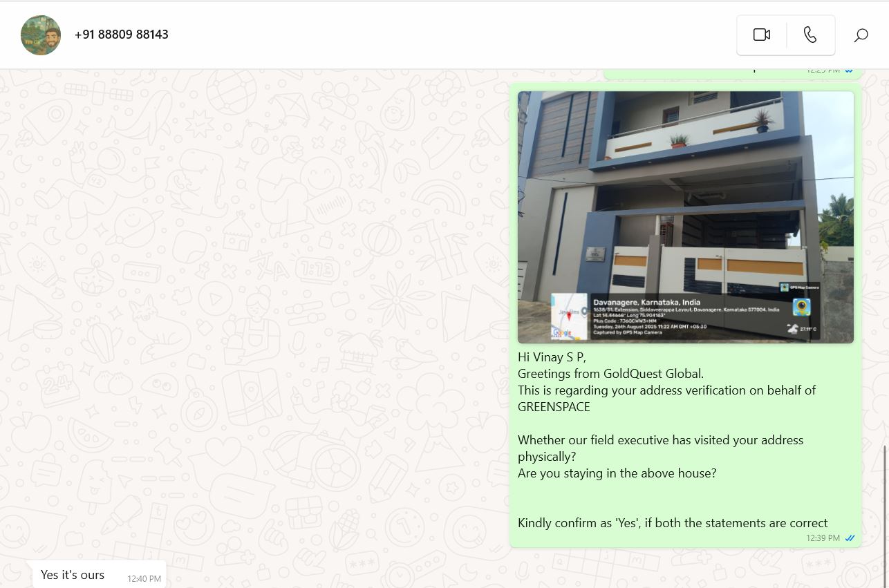The height and width of the screenshot is (588, 889).
Task: Open in-chat search with magnifier icon
Action: (861, 35)
